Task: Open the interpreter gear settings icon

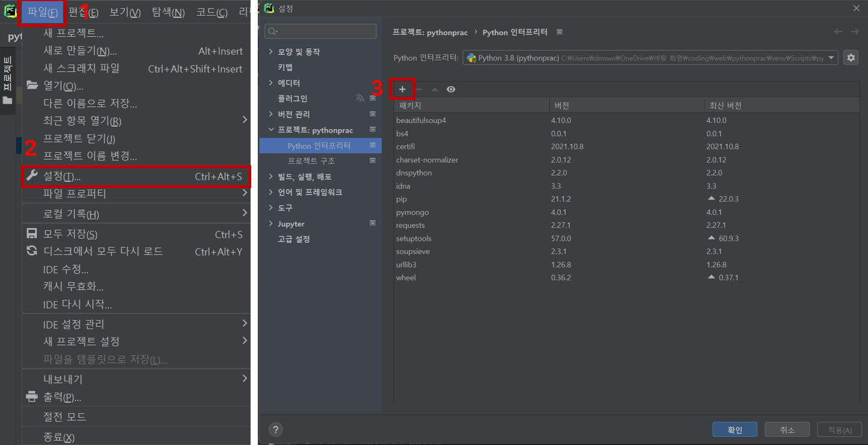Action: pos(851,58)
